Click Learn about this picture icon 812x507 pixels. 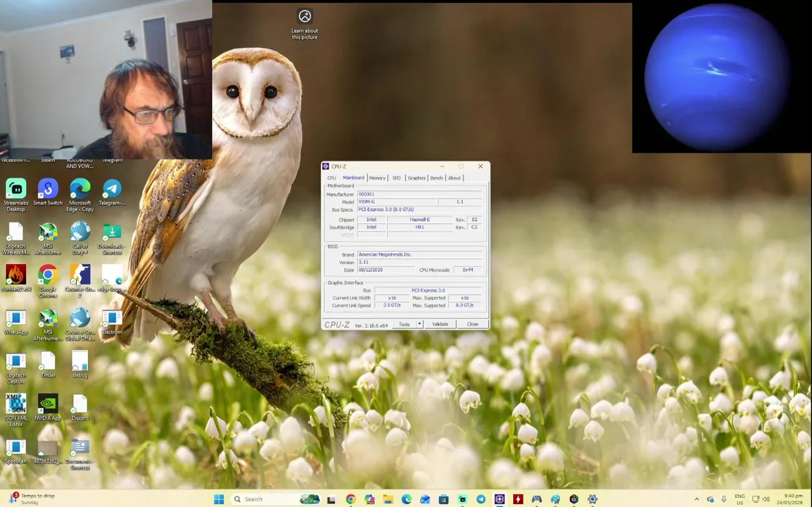click(x=305, y=24)
